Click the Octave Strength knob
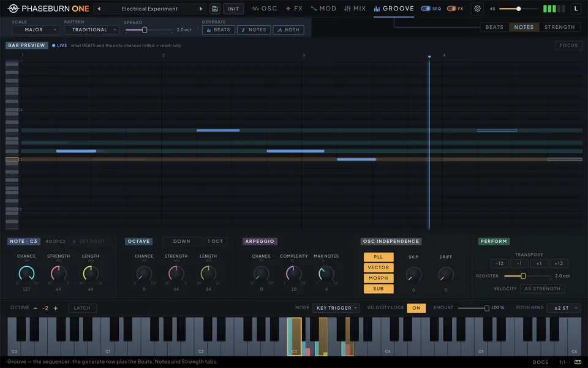The width and height of the screenshot is (588, 368). 176,274
